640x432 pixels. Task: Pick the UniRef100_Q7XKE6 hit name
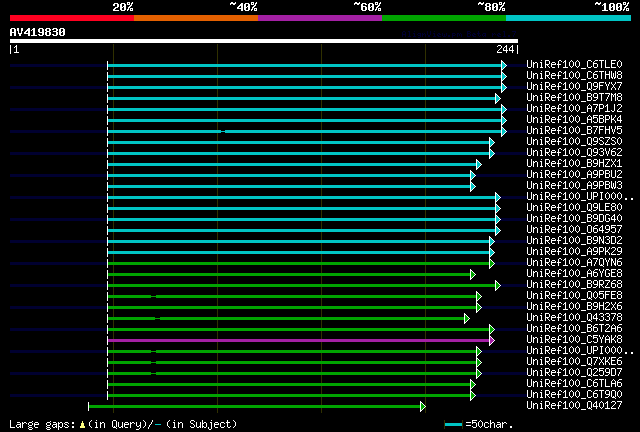[x=574, y=362]
